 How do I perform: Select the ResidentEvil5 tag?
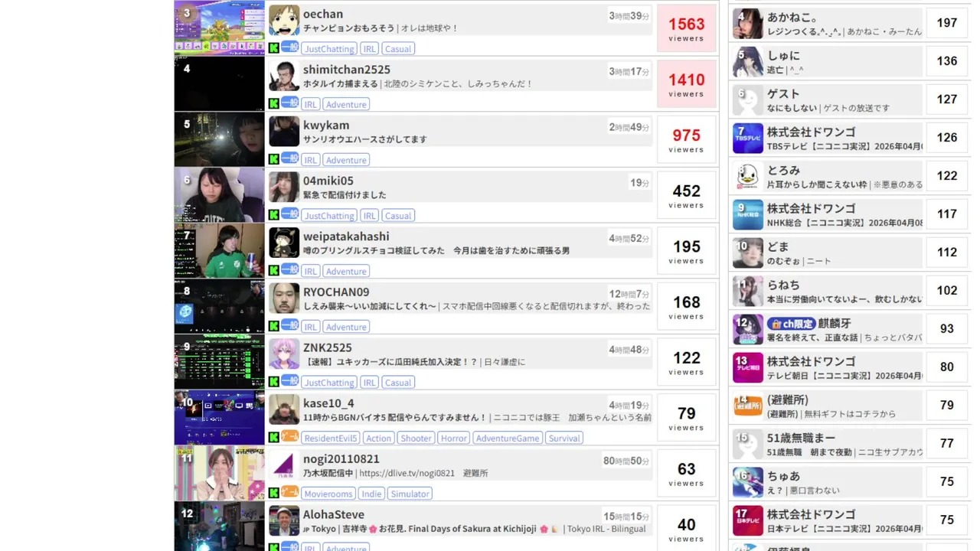[x=331, y=439]
